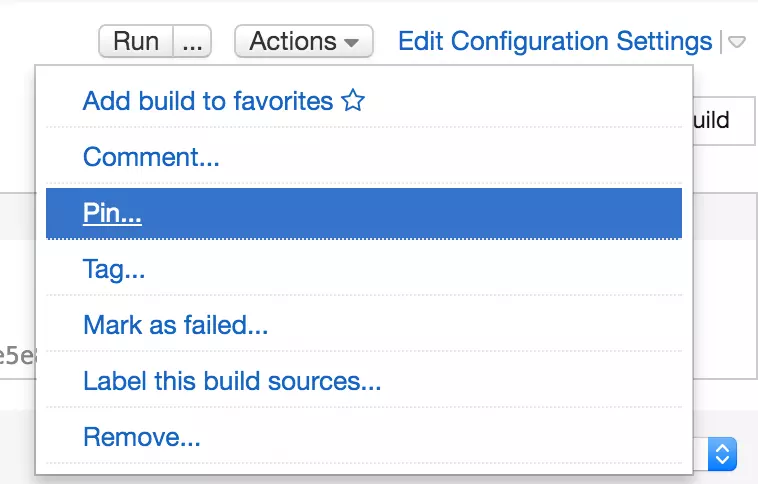Click the truncated revision text at left edge
This screenshot has height=484, width=758.
pos(16,355)
